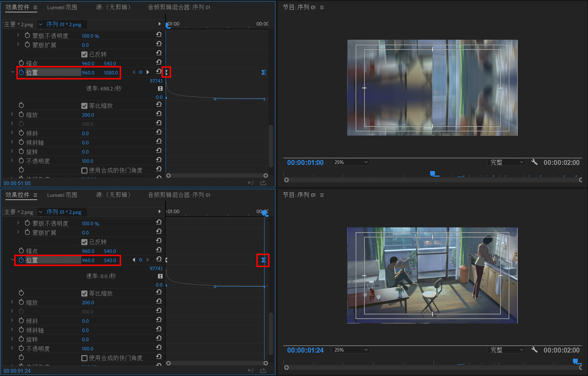Reset 倾斜 parameter in bottom panel
This screenshot has width=588, height=376.
(x=159, y=320)
